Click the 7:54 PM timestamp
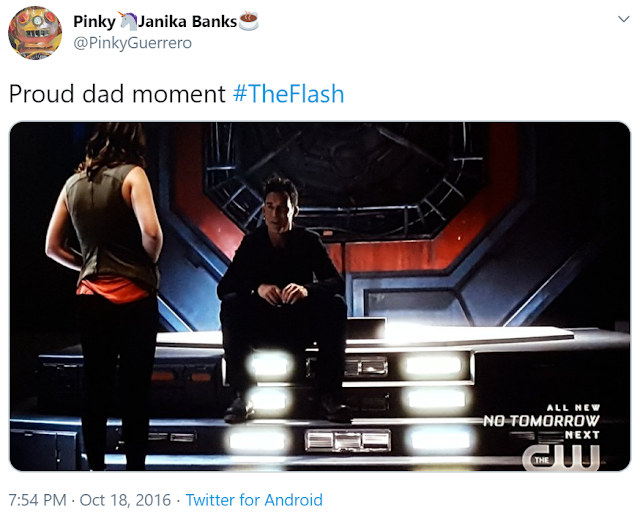This screenshot has height=516, width=640. 37,500
